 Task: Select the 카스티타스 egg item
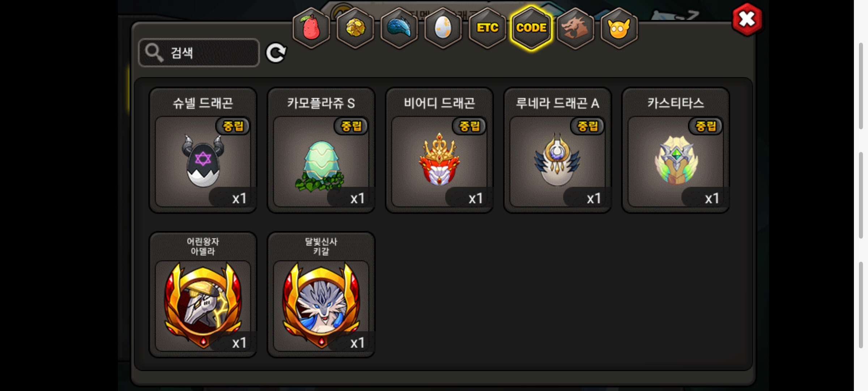pos(676,150)
